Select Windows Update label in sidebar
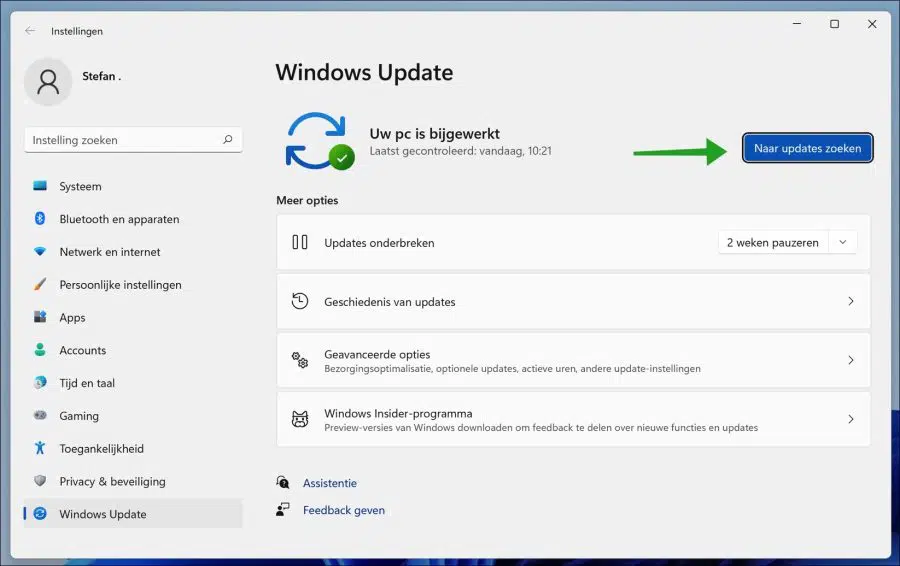 103,514
